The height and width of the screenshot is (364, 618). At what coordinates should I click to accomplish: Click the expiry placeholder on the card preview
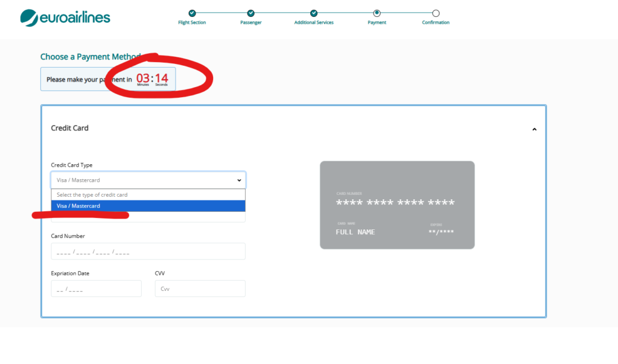click(x=441, y=232)
